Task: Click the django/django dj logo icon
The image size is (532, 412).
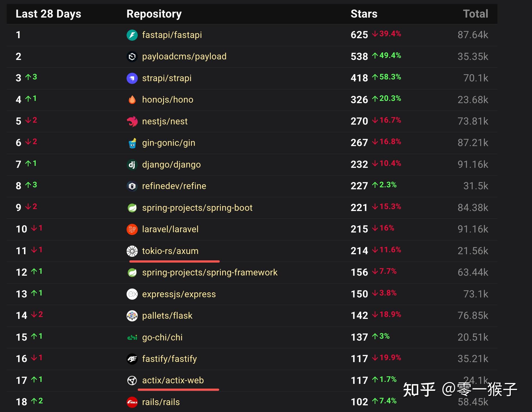Action: tap(132, 165)
